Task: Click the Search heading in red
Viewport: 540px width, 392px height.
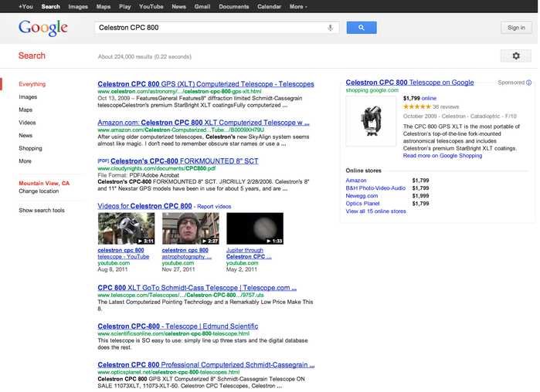Action: coord(32,56)
